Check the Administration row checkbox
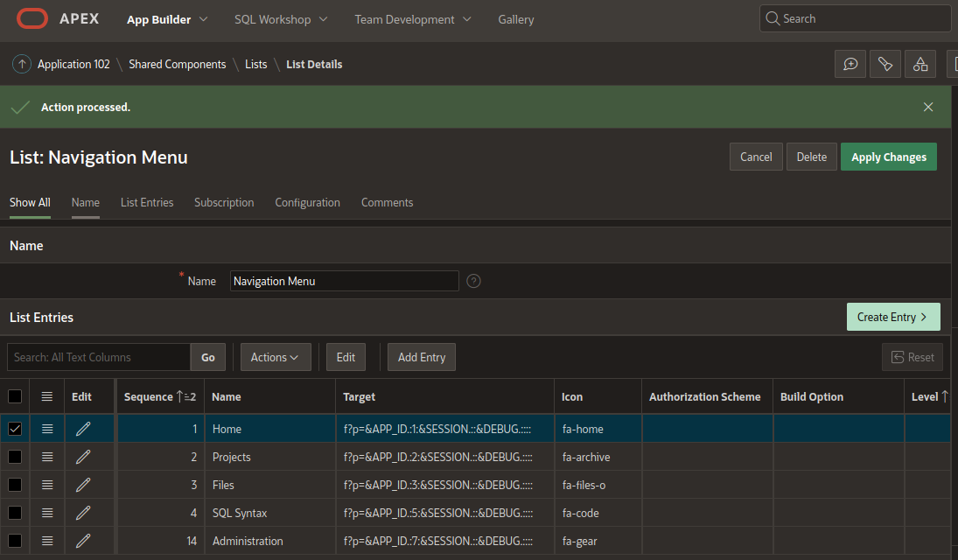Screen dimensions: 958x560 tap(15, 541)
